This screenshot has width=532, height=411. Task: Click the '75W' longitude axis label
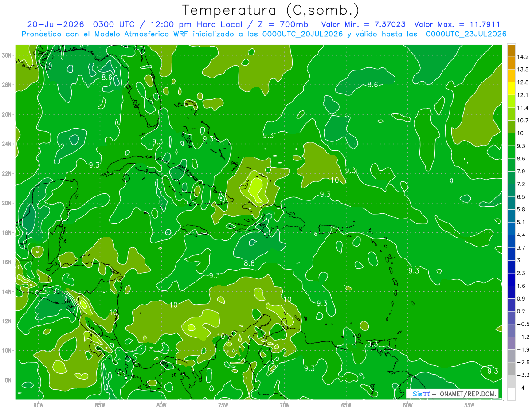(x=223, y=405)
